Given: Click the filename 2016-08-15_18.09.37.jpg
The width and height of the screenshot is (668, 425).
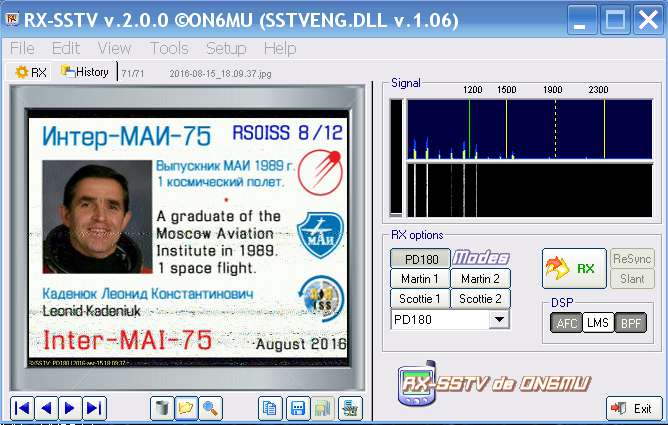Looking at the screenshot, I should pyautogui.click(x=220, y=74).
